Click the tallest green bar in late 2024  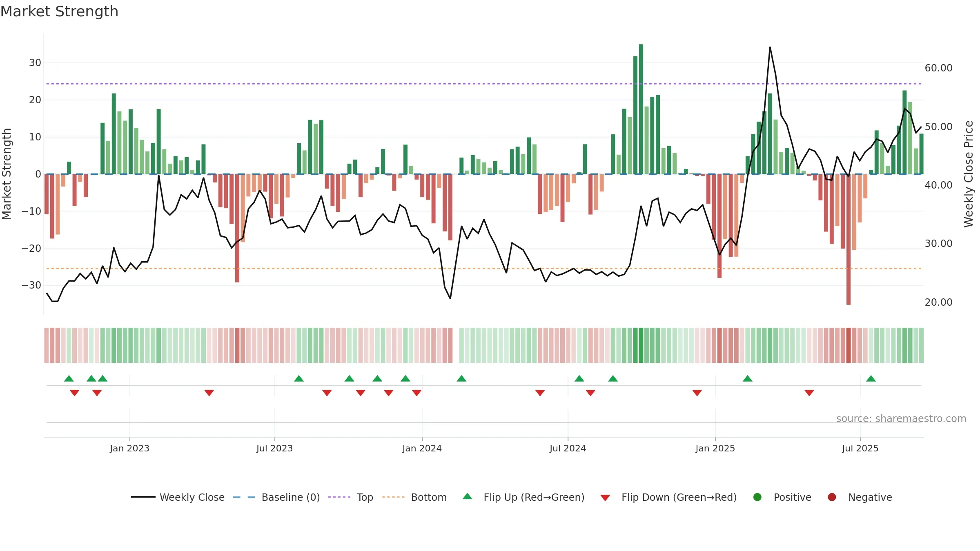641,109
